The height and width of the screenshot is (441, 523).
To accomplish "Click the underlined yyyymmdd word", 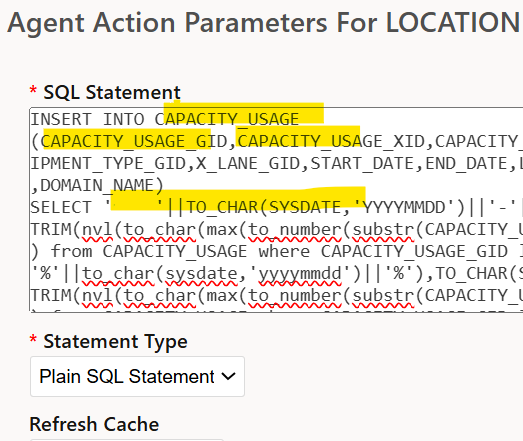I will (300, 274).
